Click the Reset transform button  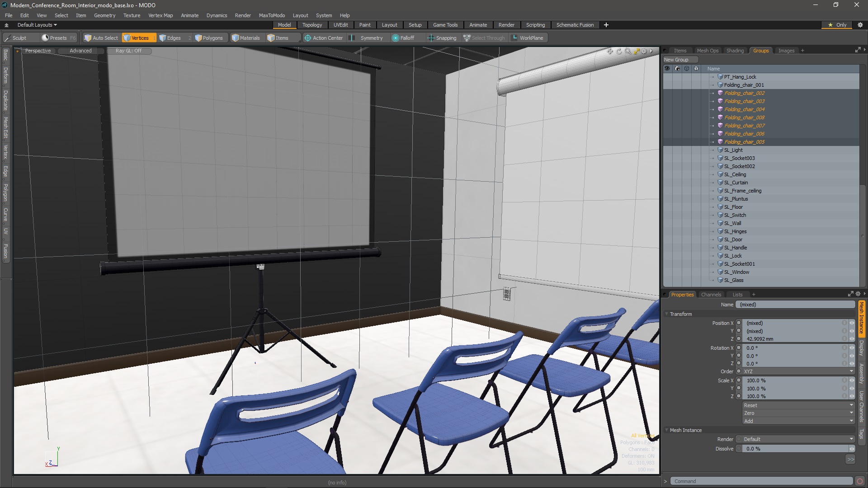[x=798, y=405]
